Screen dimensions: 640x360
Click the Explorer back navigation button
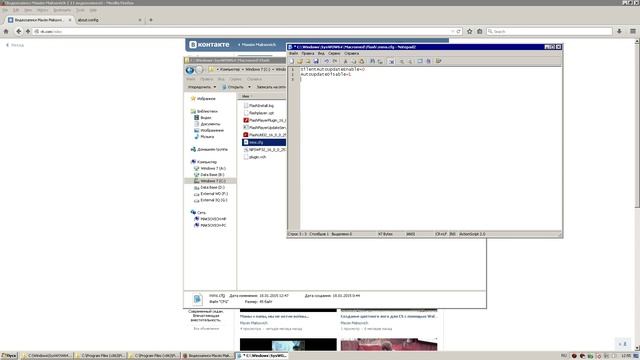[190, 70]
